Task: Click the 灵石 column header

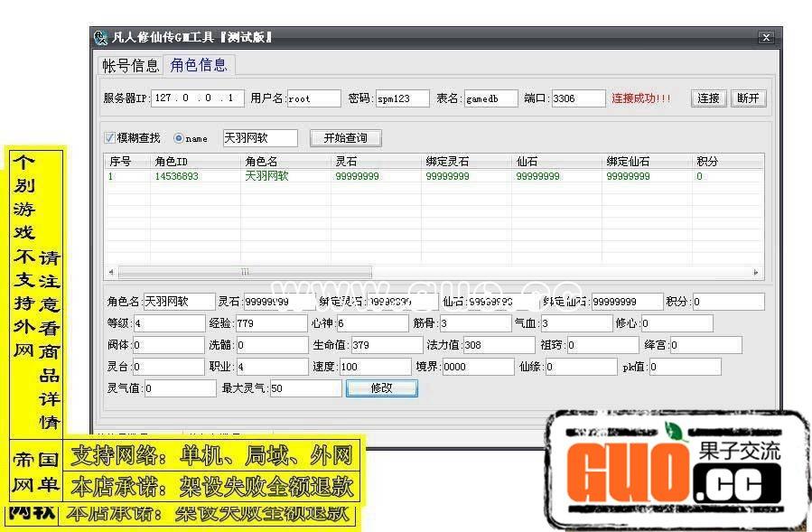Action: click(376, 161)
